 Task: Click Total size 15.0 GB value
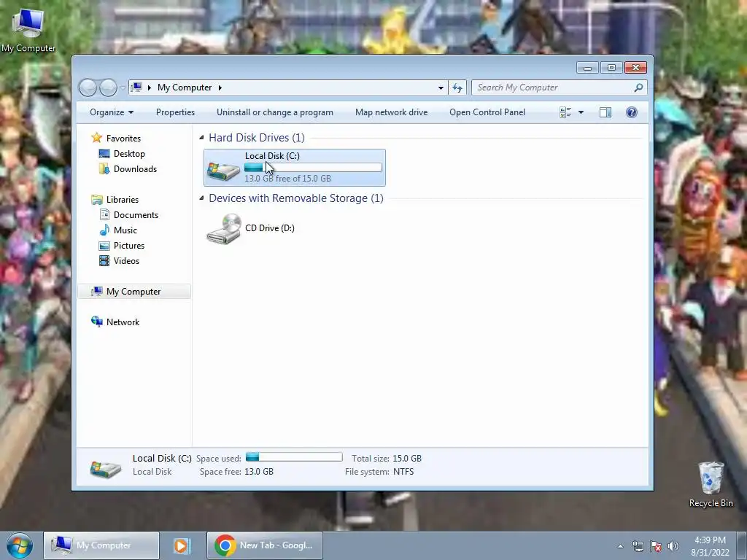coord(407,459)
